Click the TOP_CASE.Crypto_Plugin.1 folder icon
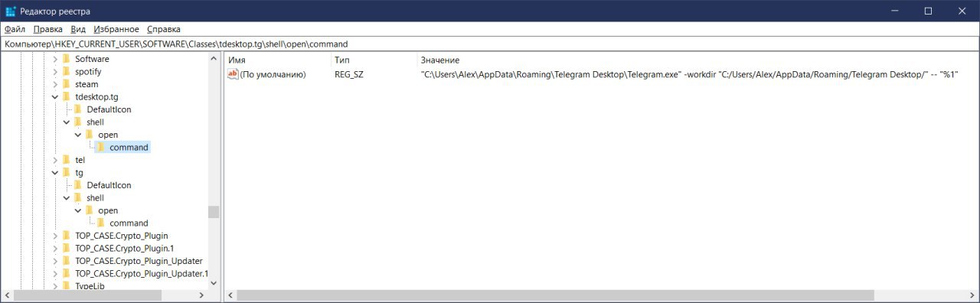980x303 pixels. point(67,248)
